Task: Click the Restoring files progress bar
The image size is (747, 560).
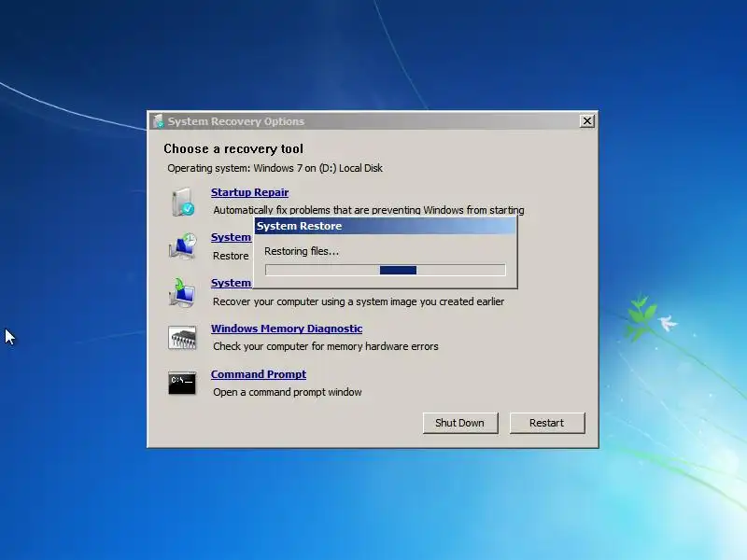Action: 386,270
